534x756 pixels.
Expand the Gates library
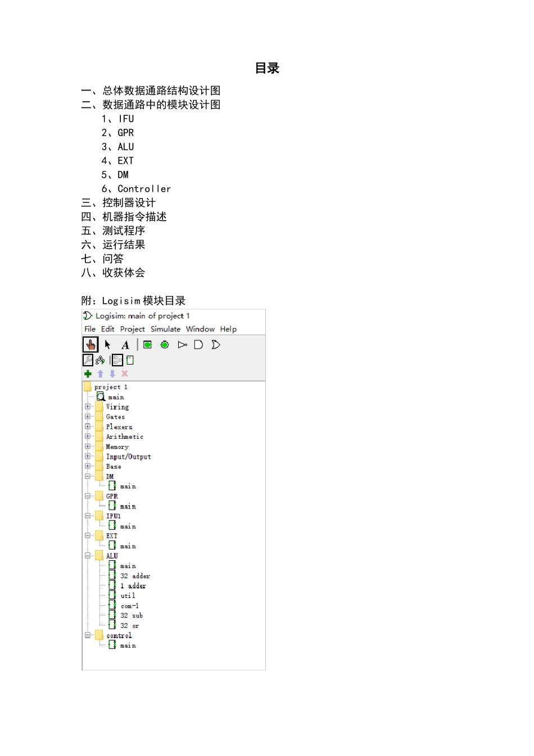[x=88, y=417]
